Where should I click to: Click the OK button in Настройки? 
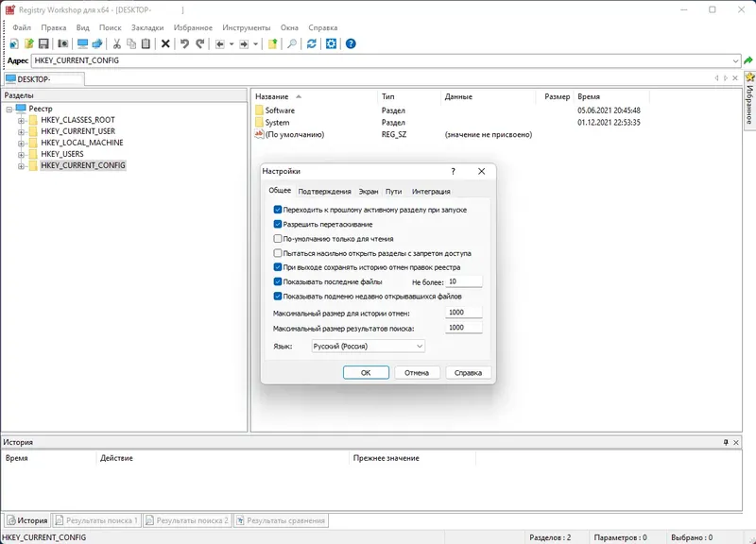click(366, 372)
